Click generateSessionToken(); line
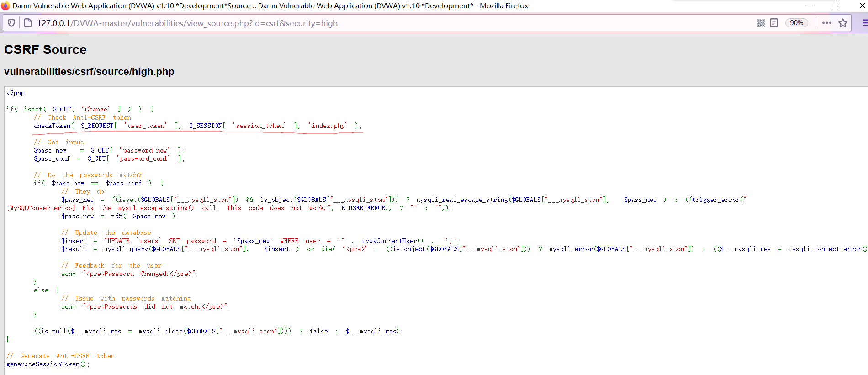 48,364
